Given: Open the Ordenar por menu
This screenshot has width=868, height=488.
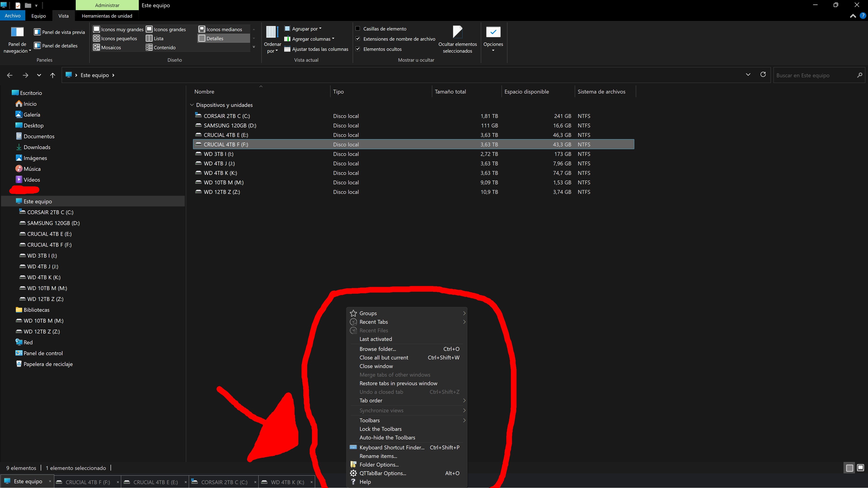Looking at the screenshot, I should (272, 40).
